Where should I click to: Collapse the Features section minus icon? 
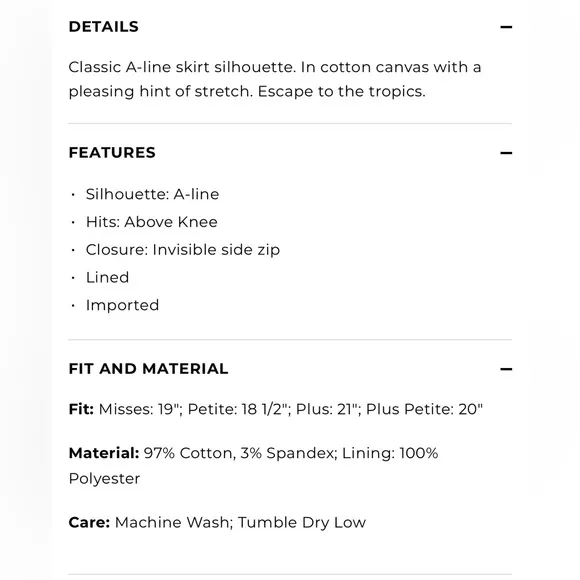pos(506,153)
